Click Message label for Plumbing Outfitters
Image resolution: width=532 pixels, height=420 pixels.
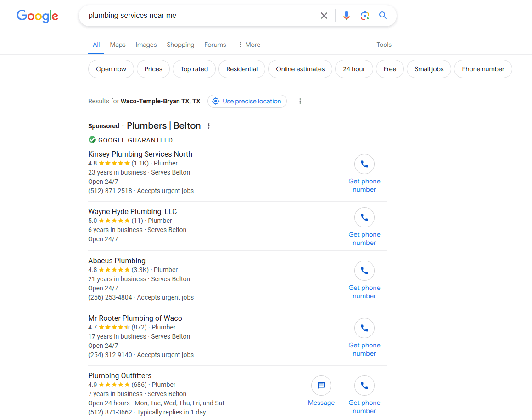click(x=321, y=403)
